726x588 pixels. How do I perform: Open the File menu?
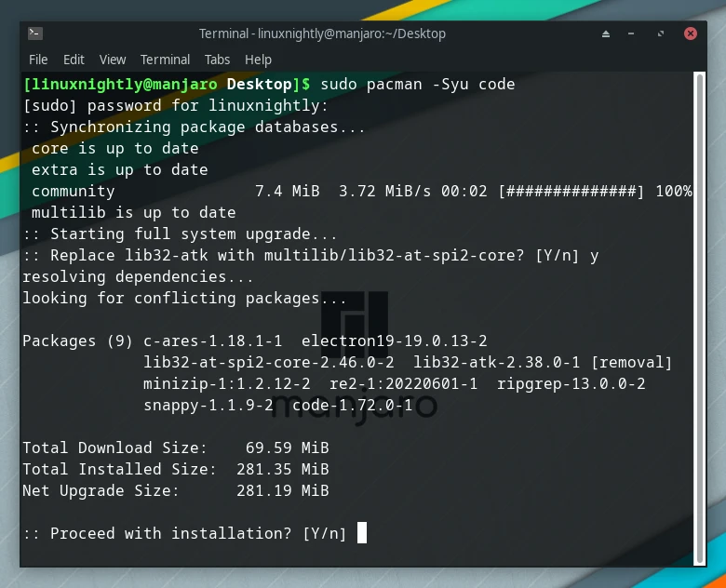tap(38, 60)
